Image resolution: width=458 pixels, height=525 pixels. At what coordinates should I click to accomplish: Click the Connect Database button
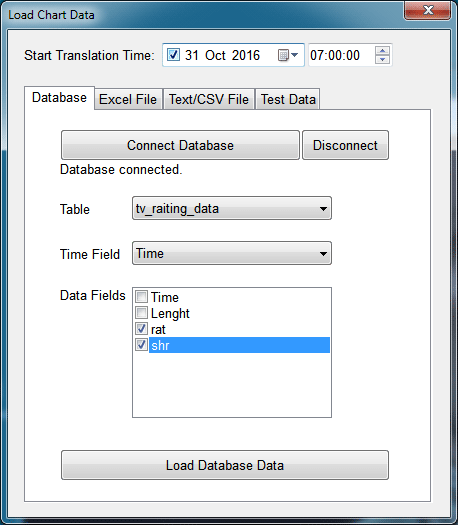[x=180, y=145]
